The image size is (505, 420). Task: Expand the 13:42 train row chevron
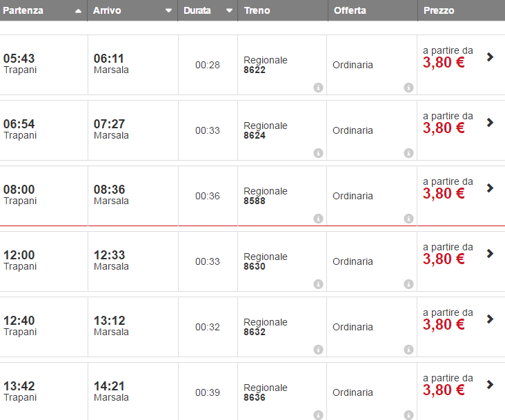coord(490,385)
